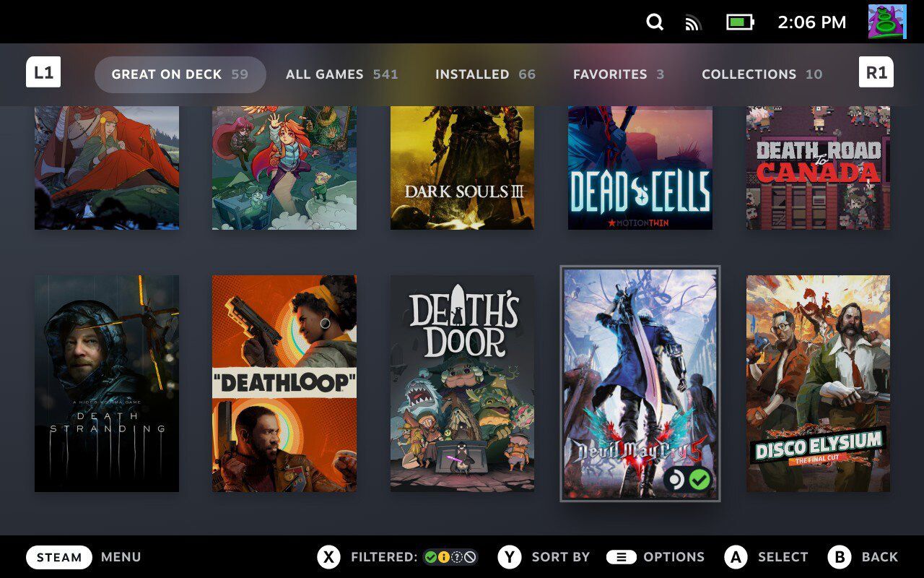
Task: Select the Celeste game cover
Action: coord(284,168)
